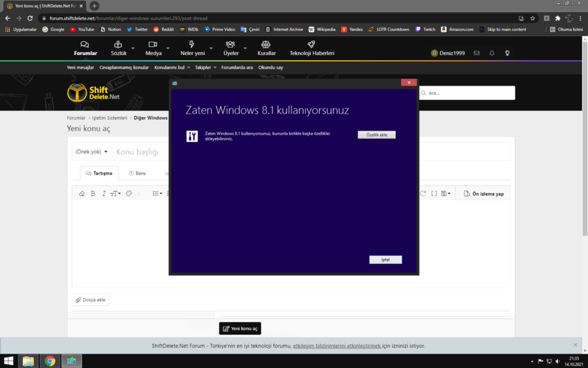The image size is (588, 368).
Task: Bookmark this page with the star icon
Action: pos(532,18)
